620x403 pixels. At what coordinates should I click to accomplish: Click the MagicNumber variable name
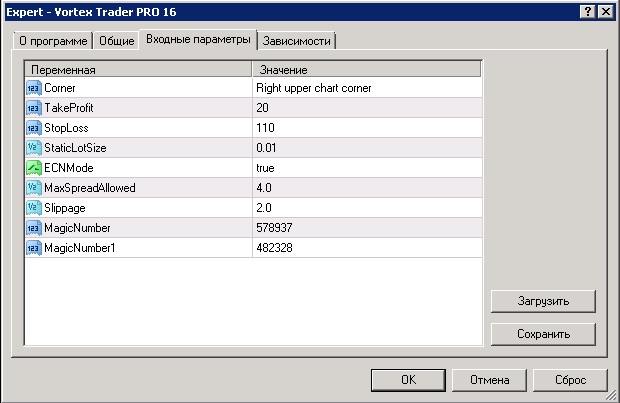click(78, 228)
